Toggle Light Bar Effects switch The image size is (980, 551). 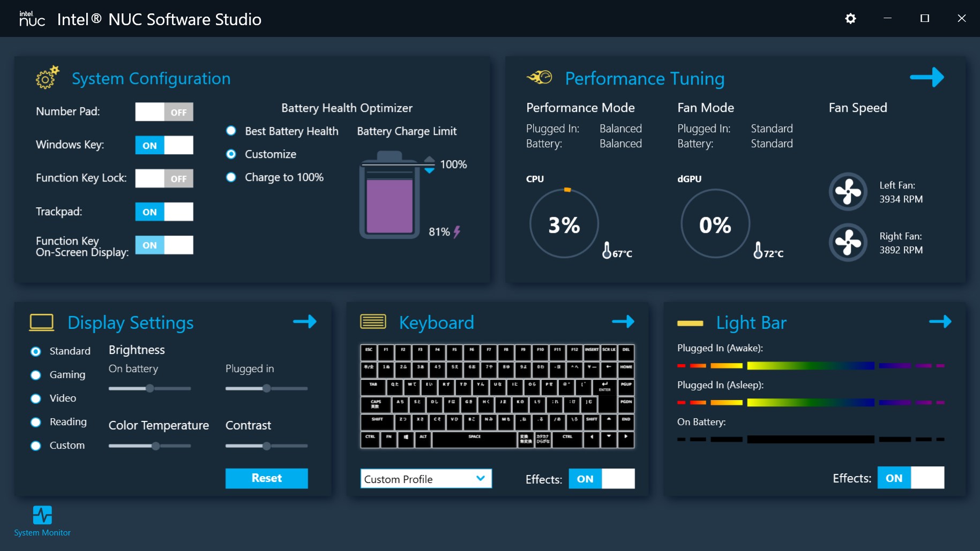[x=911, y=478]
